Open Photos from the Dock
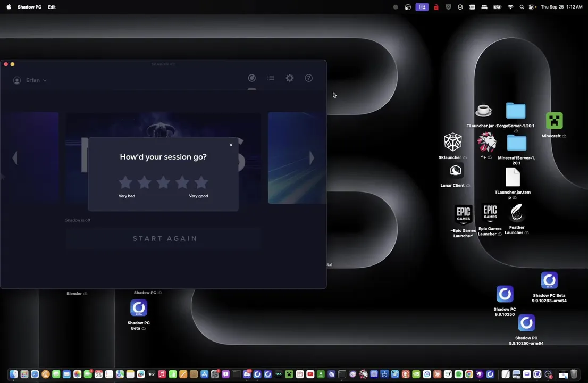The image size is (588, 383). point(77,374)
